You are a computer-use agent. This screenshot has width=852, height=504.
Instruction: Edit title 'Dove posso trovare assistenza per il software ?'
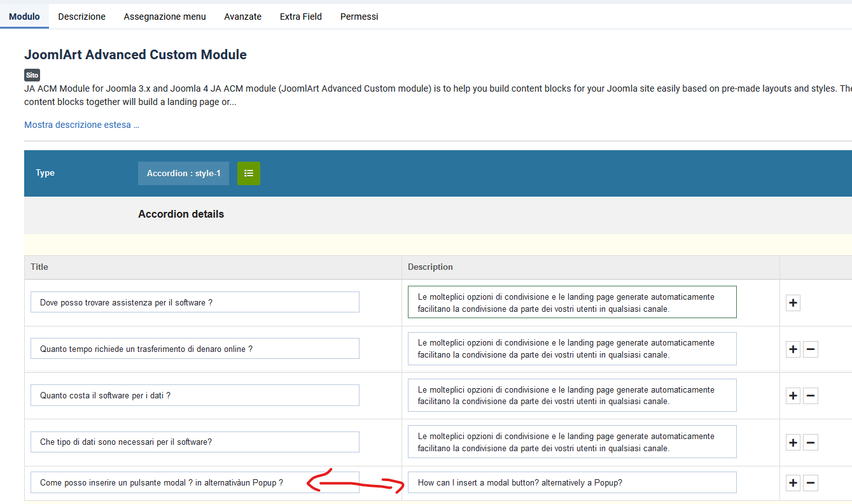click(x=195, y=302)
